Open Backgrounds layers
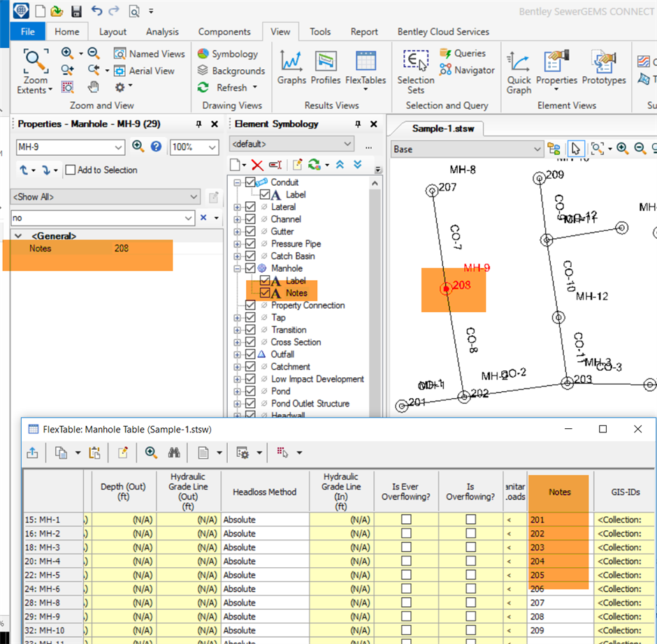The image size is (657, 644). 231,71
